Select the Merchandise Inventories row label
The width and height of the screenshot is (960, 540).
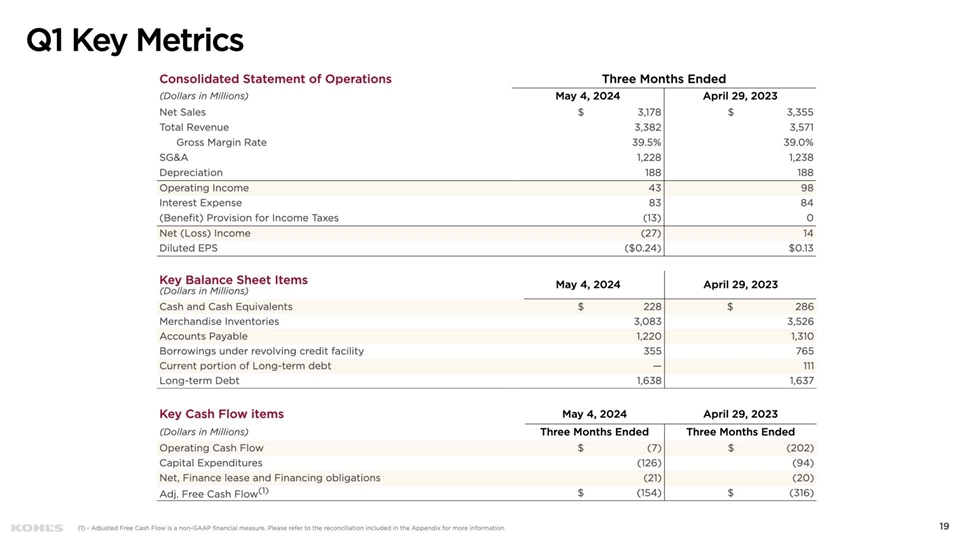(219, 322)
